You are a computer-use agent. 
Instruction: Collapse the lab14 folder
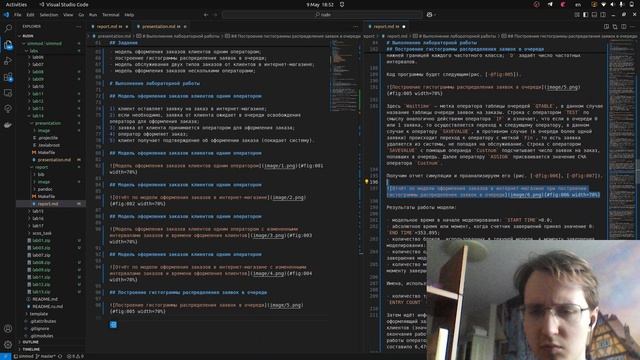(x=38, y=116)
